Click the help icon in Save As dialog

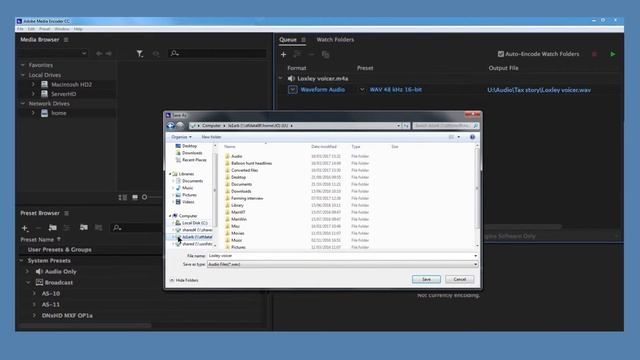(x=472, y=137)
